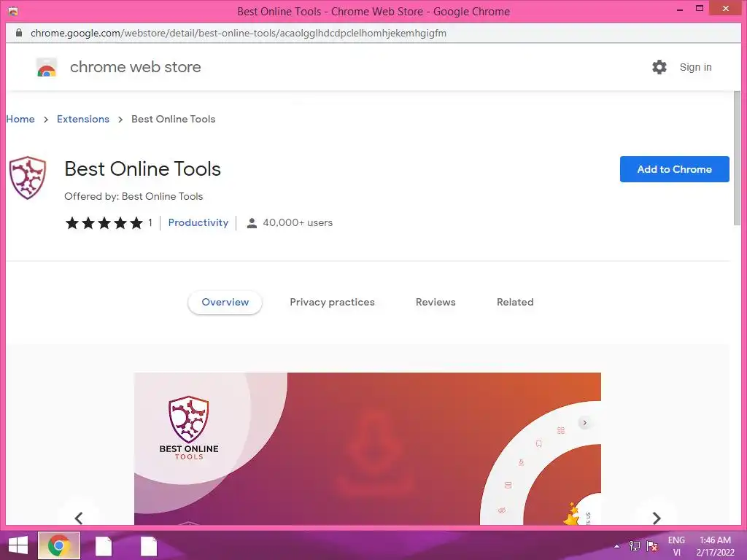Click the rating count '1'
The height and width of the screenshot is (560, 747).
[150, 223]
